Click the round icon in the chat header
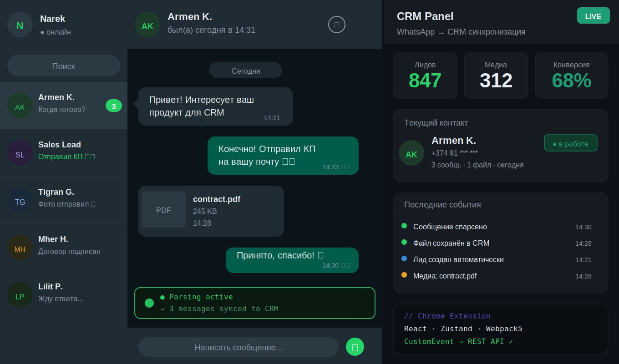This screenshot has height=364, width=619. (337, 25)
